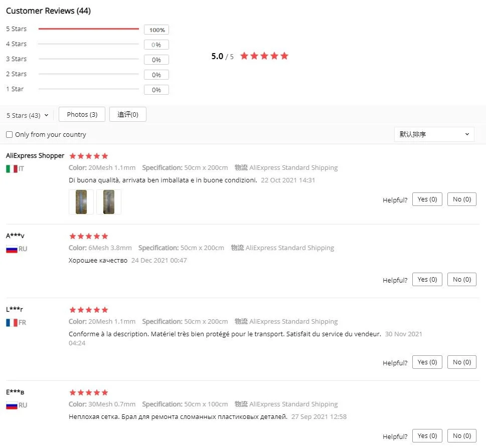
Task: Click star rating of A***v review
Action: 89,236
